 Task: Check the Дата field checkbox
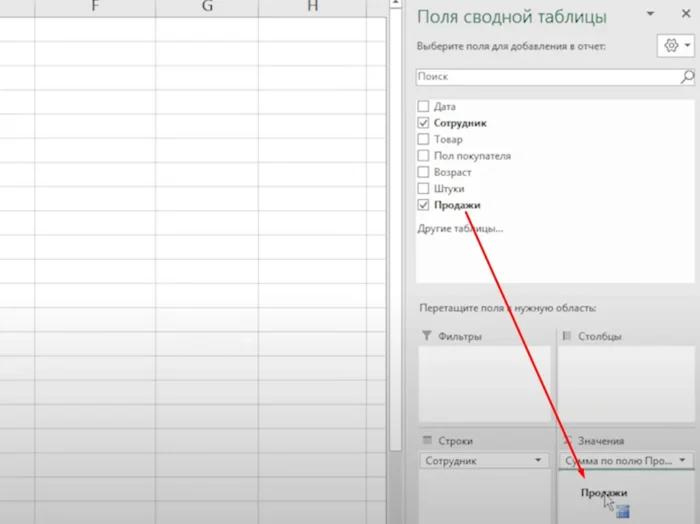[424, 106]
